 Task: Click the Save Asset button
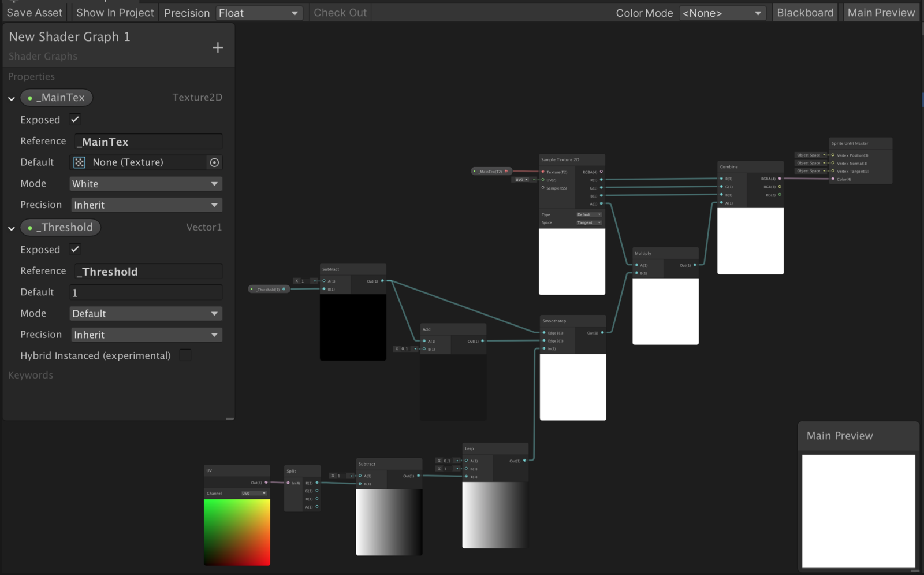click(x=34, y=12)
